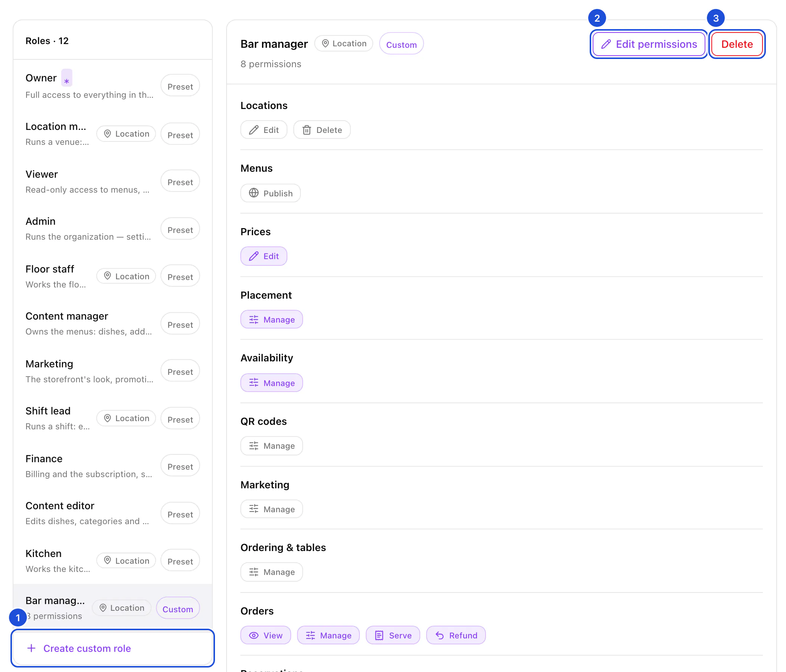Click the sliders icon in Placement Manage chip

254,320
